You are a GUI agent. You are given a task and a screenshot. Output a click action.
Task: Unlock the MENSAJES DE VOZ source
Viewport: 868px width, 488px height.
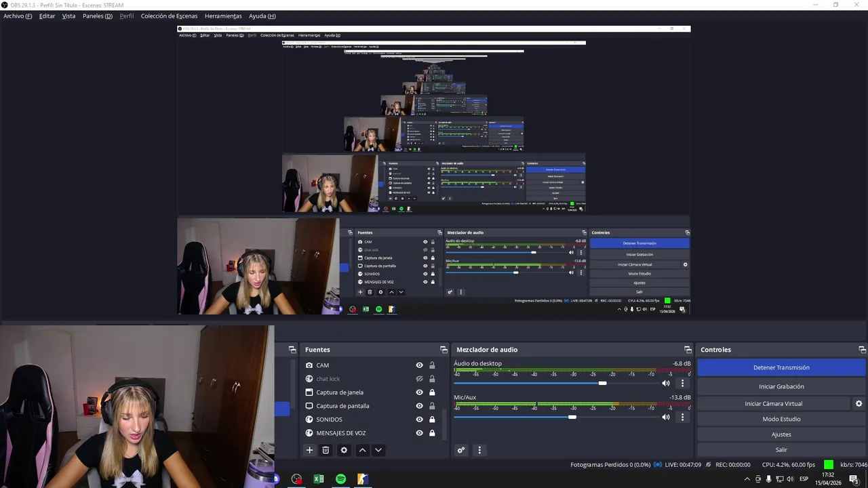(432, 433)
